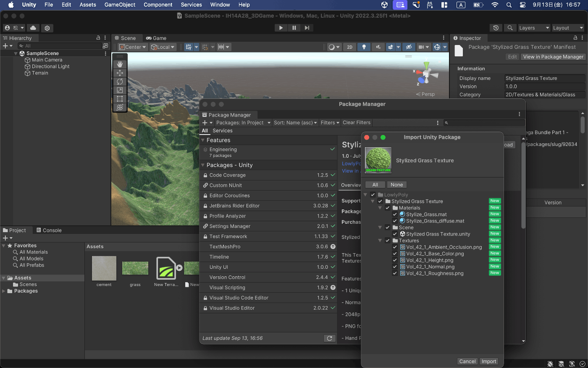Open the Unity Version Control icon
Image resolution: width=588 pixels, height=368 pixels.
pyautogui.click(x=47, y=28)
